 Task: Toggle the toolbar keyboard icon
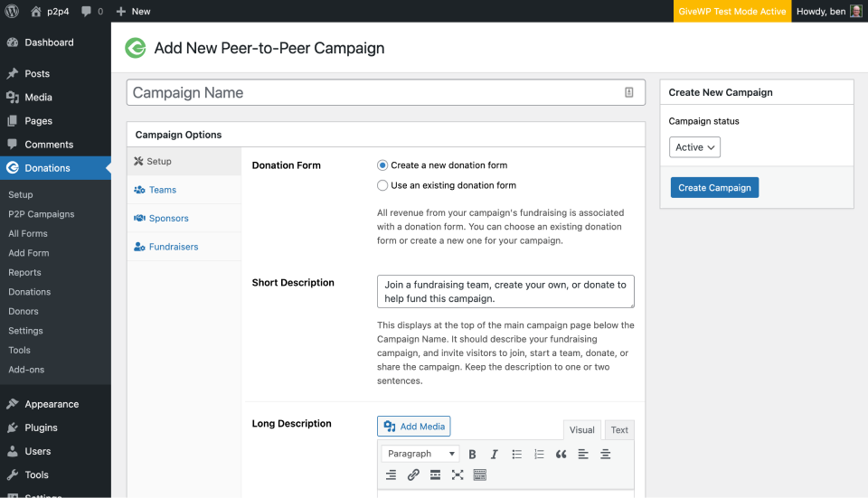tap(479, 475)
